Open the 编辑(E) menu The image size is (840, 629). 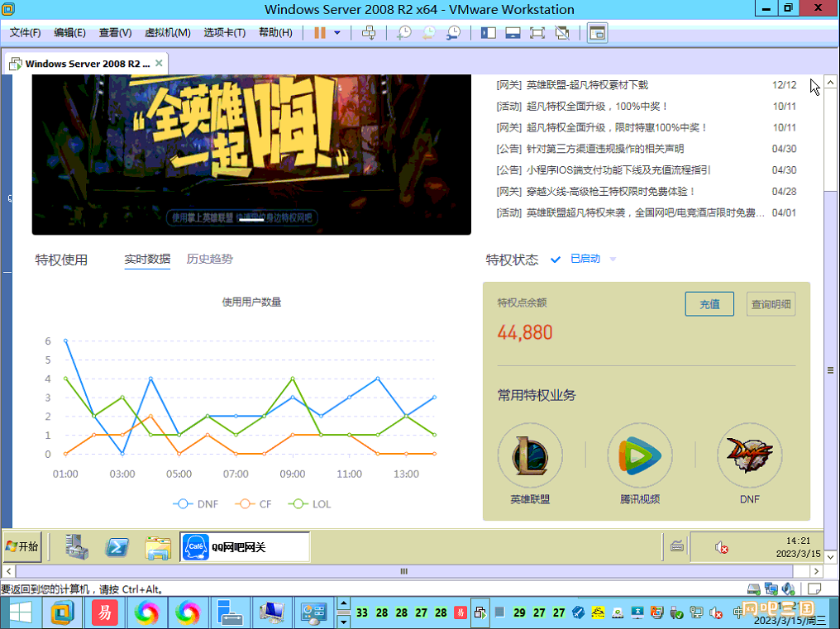69,33
